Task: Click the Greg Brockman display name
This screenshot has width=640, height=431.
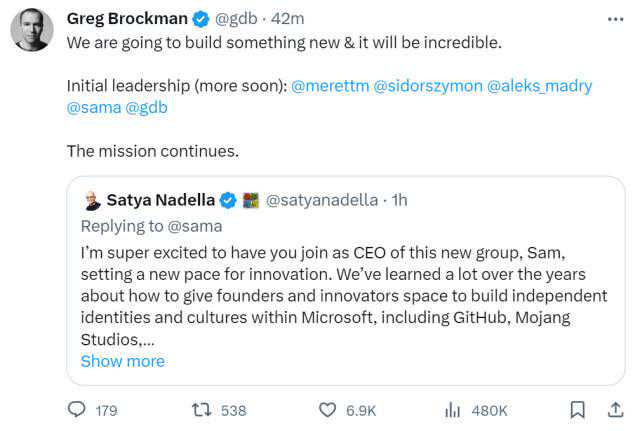Action: pyautogui.click(x=127, y=19)
